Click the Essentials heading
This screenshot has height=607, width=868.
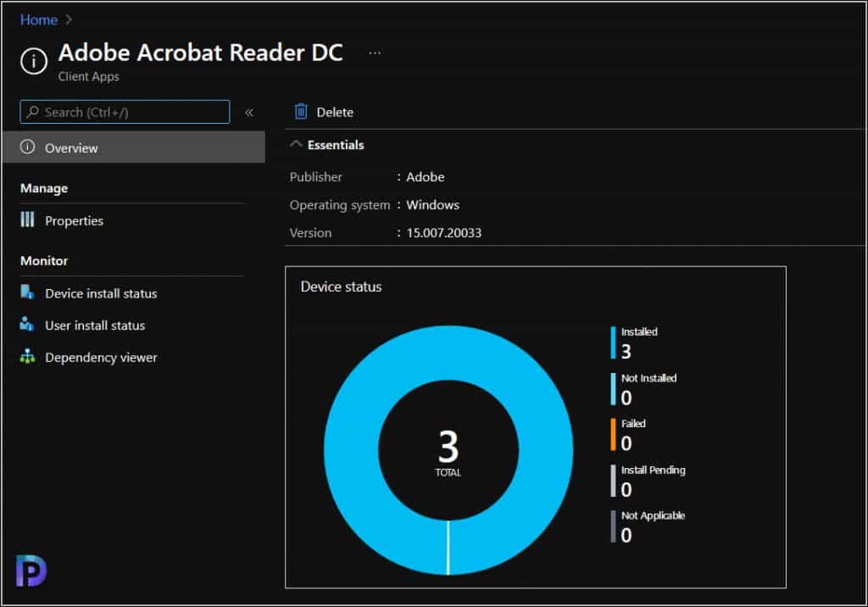pyautogui.click(x=336, y=145)
